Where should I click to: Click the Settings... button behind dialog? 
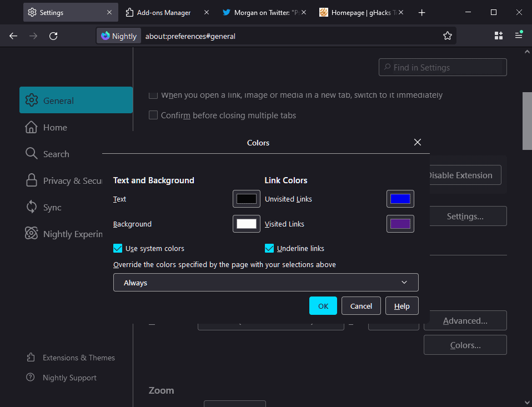click(468, 216)
